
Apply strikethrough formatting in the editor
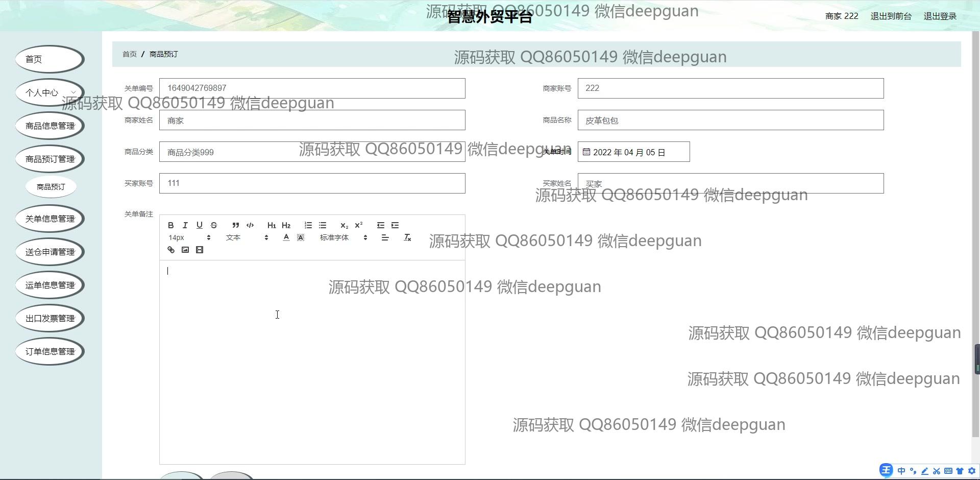pos(214,225)
